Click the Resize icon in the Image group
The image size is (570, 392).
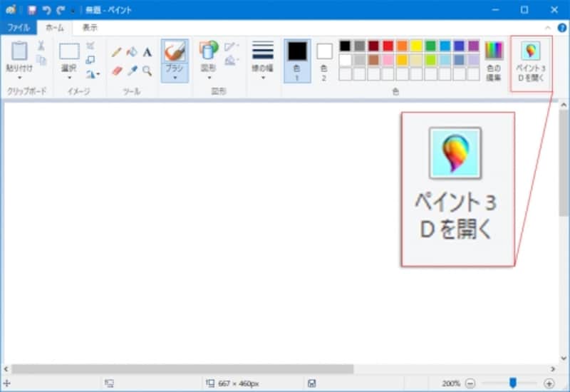tap(90, 60)
